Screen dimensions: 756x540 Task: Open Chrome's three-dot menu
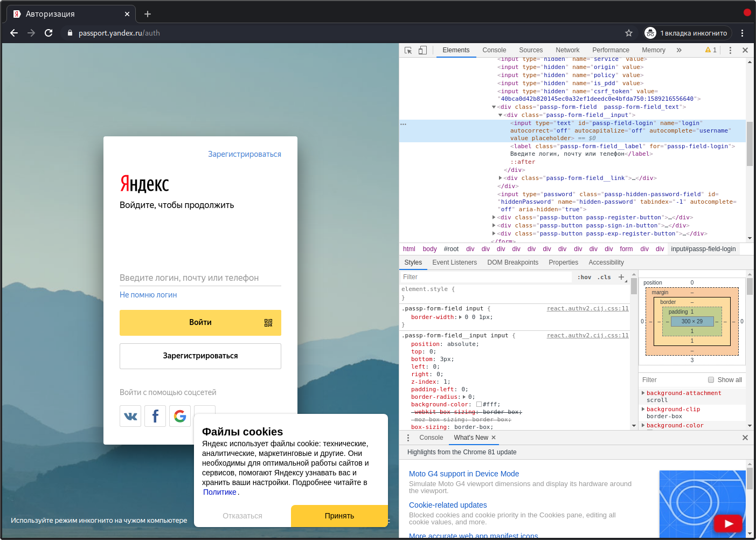click(x=743, y=33)
